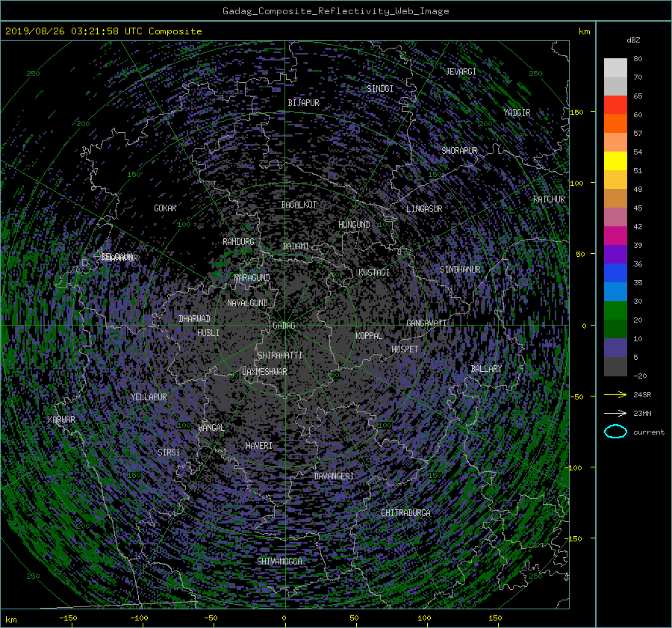Click the SIRSI city label
The image size is (672, 628).
click(169, 453)
